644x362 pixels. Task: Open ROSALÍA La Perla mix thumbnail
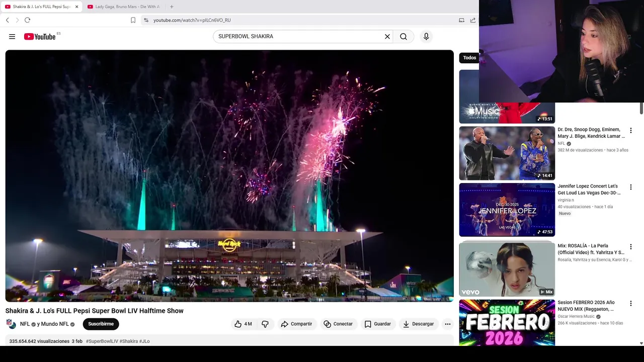point(507,269)
